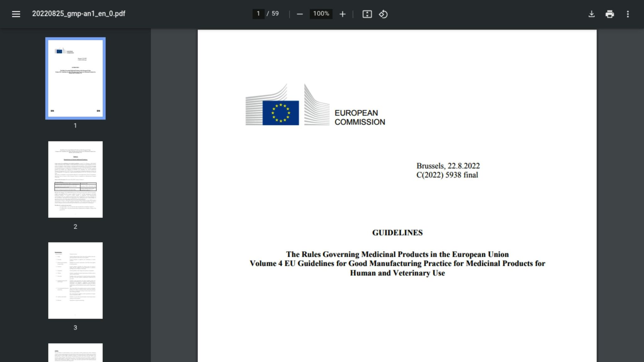Rotate the PDF counterclockwise
This screenshot has height=362, width=644.
point(384,14)
